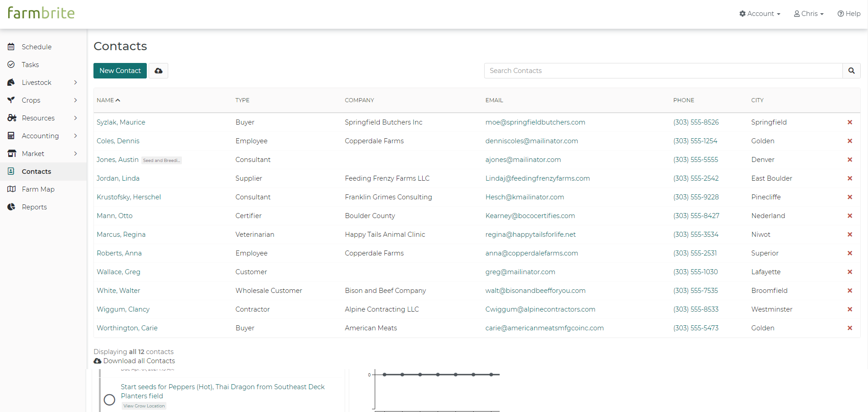Click the Accounting calculator icon in sidebar

tap(11, 136)
